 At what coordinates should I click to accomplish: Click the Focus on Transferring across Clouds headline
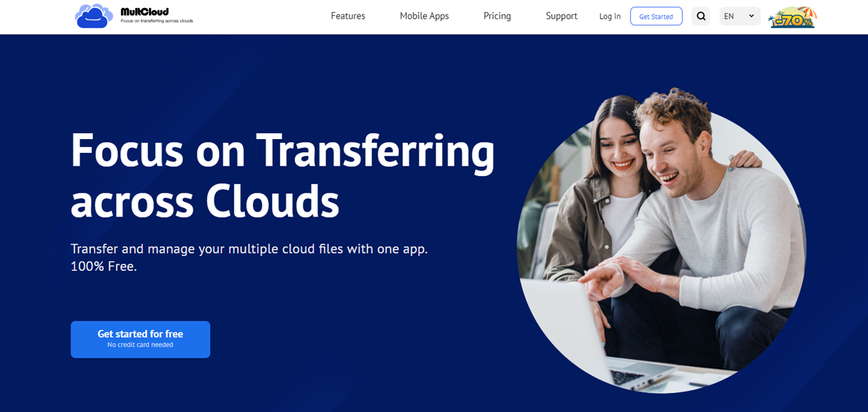click(x=282, y=175)
